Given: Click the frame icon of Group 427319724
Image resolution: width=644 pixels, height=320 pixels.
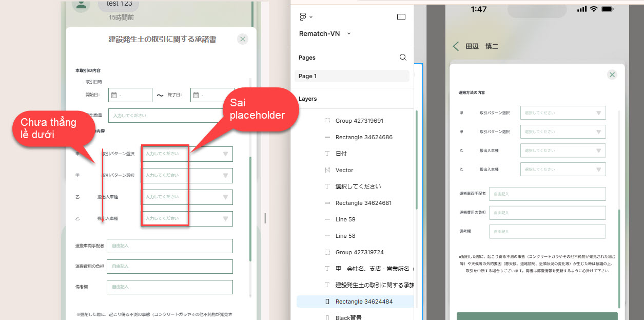Looking at the screenshot, I should click(327, 252).
